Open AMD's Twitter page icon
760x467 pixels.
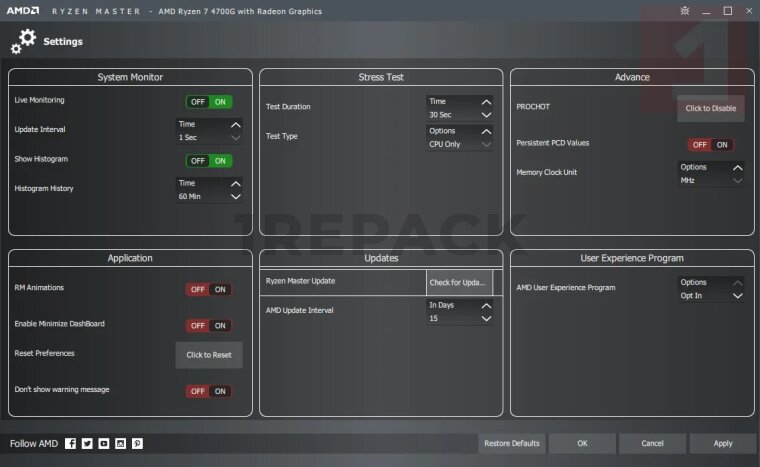click(87, 443)
